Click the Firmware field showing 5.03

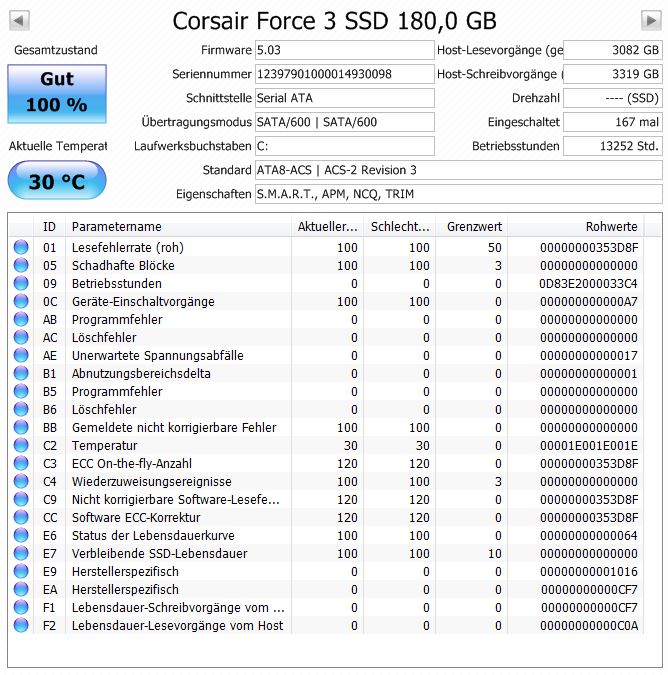pyautogui.click(x=344, y=50)
